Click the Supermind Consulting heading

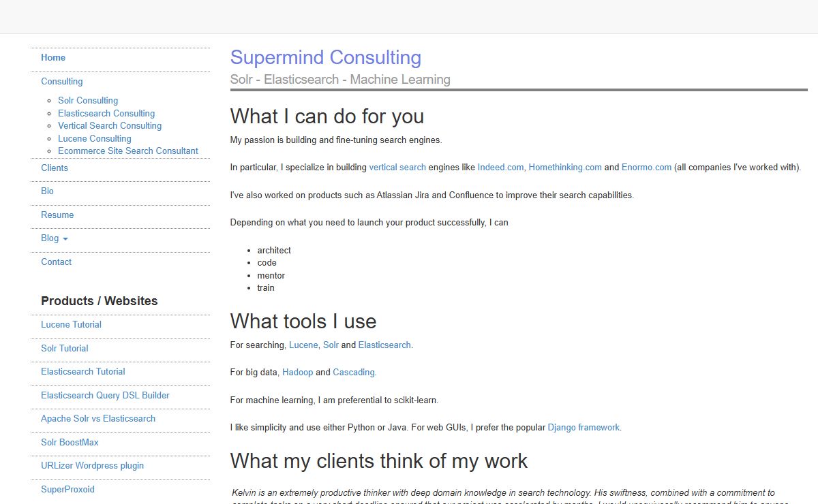click(x=325, y=57)
